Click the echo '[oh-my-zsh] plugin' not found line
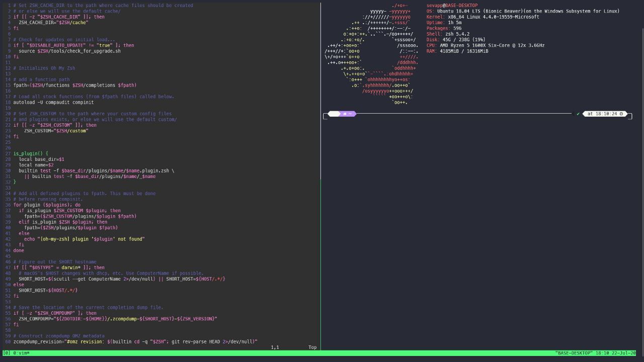The height and width of the screenshot is (362, 644). 84,239
